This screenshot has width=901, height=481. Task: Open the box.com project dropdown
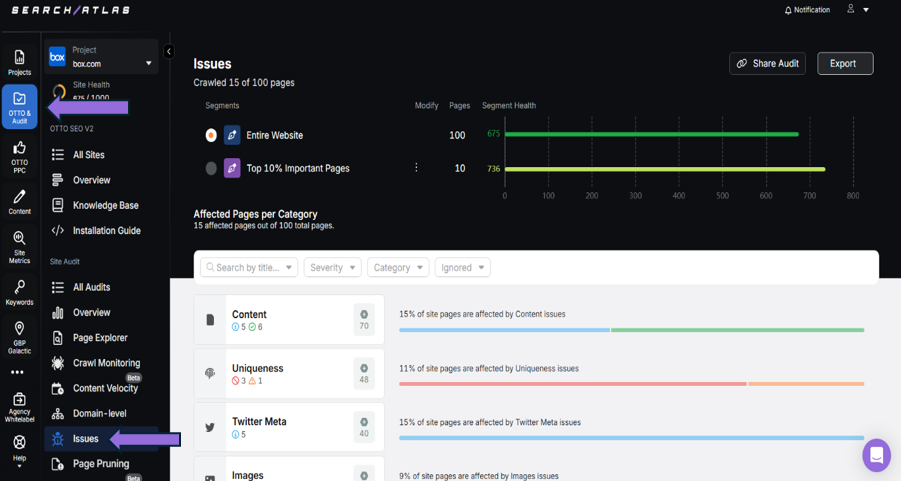point(101,57)
